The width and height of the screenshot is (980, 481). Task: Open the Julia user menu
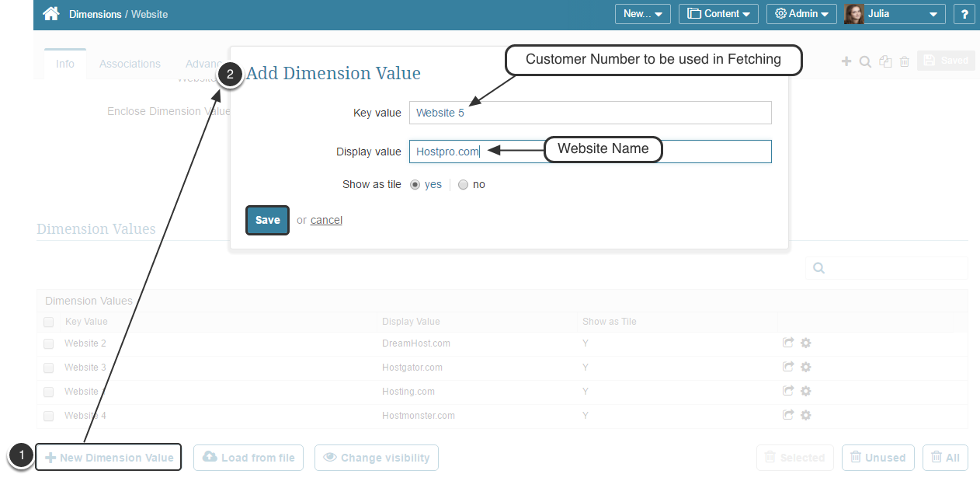pyautogui.click(x=894, y=14)
